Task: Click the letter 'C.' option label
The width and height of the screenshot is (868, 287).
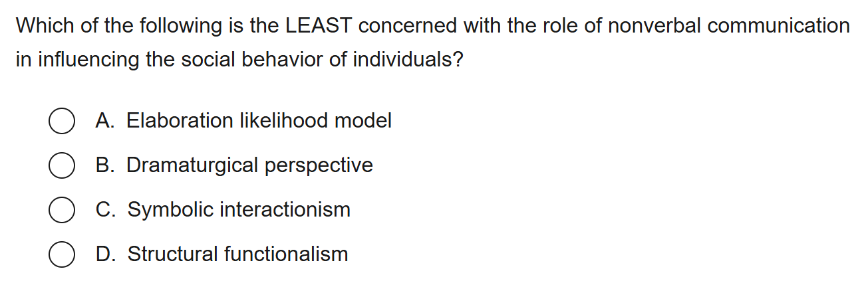Action: tap(105, 210)
